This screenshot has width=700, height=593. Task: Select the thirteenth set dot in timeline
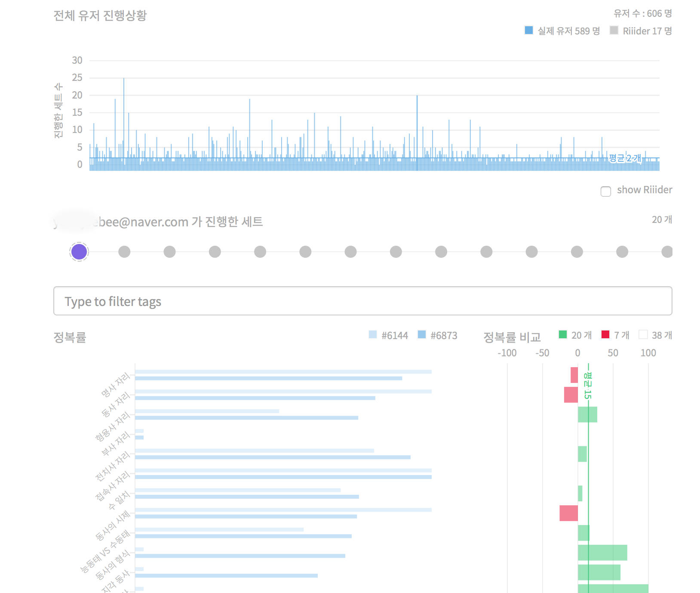click(x=622, y=252)
